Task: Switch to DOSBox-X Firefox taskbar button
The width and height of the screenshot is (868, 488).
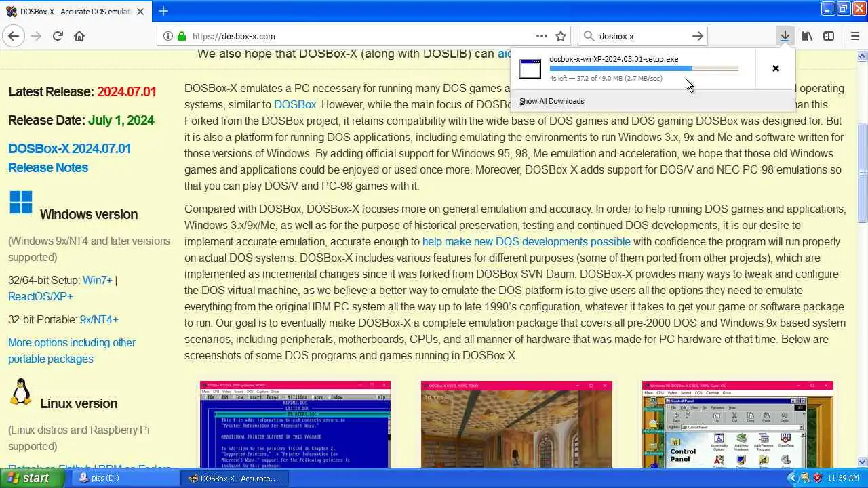Action: coord(234,478)
